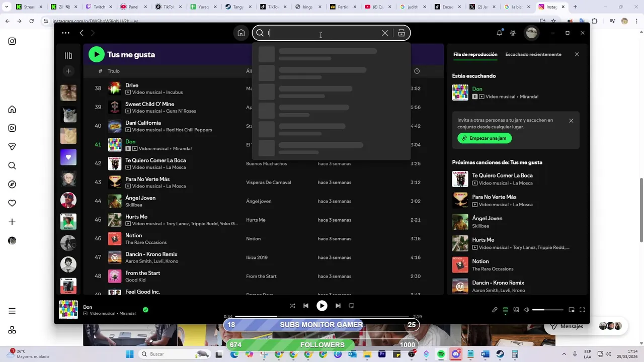Open the Spotify Browse icon in search bar
Viewport: 644px width, 362px height.
coord(401,33)
